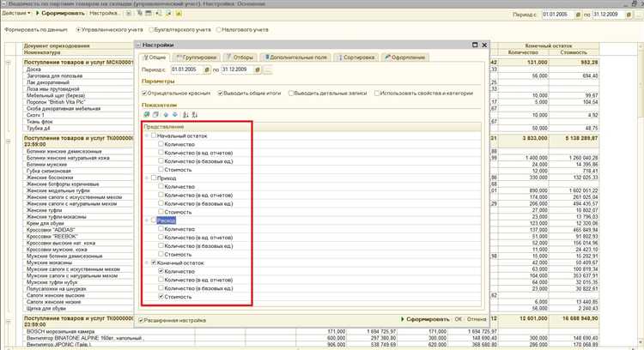The image size is (644, 350).
Task: Switch to Оформление tab
Action: (x=405, y=57)
